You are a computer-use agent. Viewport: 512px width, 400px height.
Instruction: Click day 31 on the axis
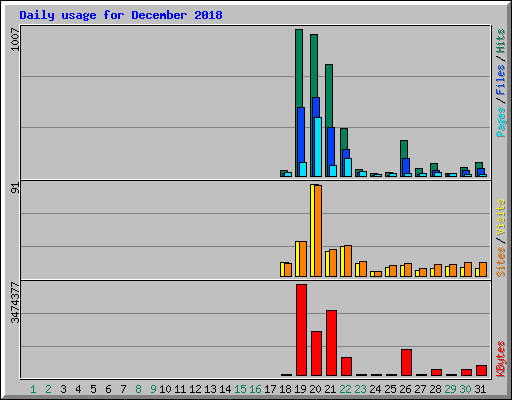[480, 389]
